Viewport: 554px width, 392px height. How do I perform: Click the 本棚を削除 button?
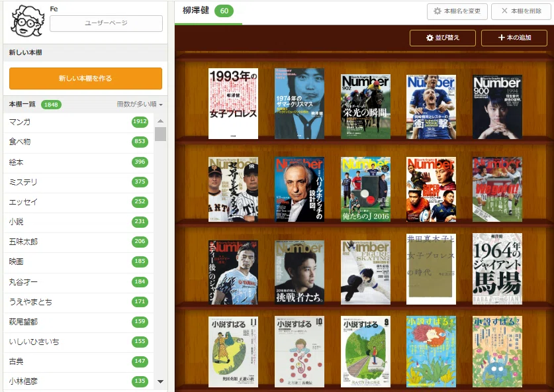[x=522, y=11]
